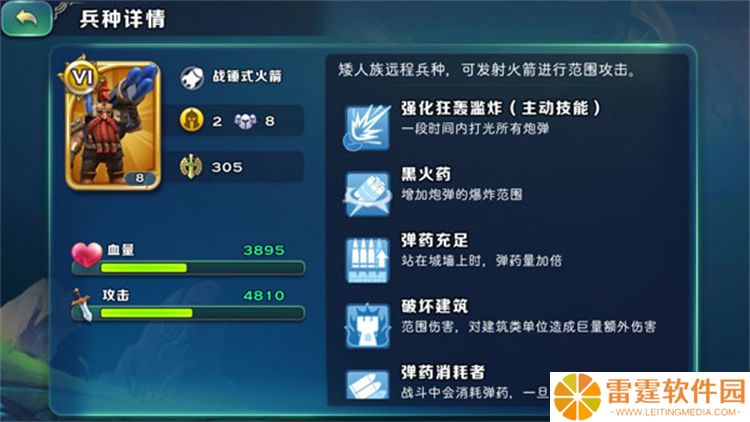Tap the sword icon for 攻击
This screenshot has height=422, width=750.
(x=83, y=304)
